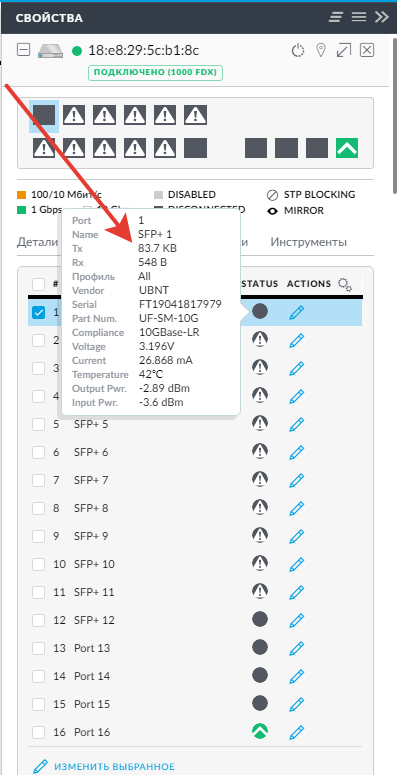Check the Port 15 checkbox
Image resolution: width=397 pixels, height=775 pixels.
(39, 703)
